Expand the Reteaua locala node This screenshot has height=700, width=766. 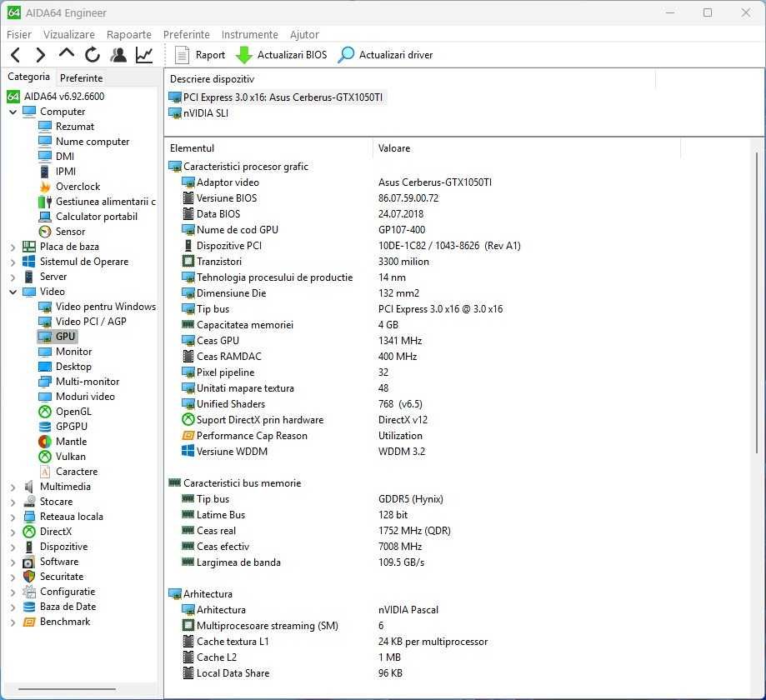(x=13, y=517)
